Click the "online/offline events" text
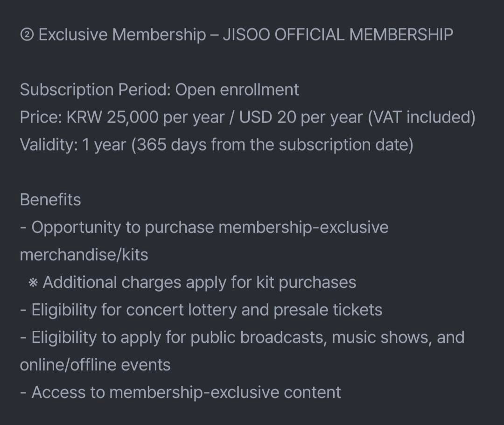 point(95,365)
